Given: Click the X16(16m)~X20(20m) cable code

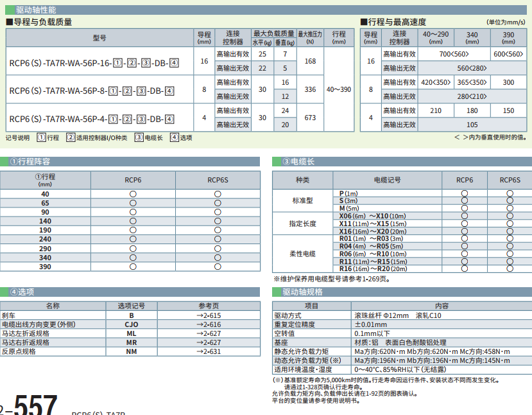Looking at the screenshot, I should point(373,231).
